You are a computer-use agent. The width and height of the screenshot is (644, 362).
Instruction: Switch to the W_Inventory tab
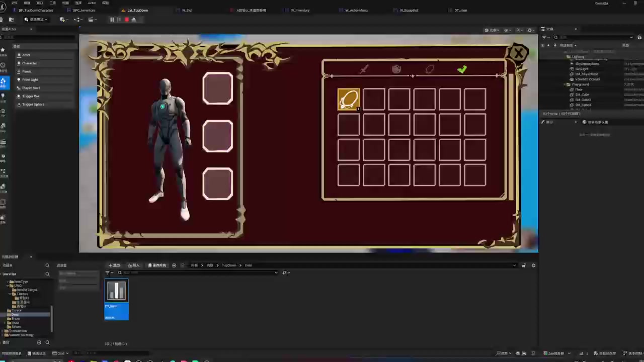click(x=300, y=10)
